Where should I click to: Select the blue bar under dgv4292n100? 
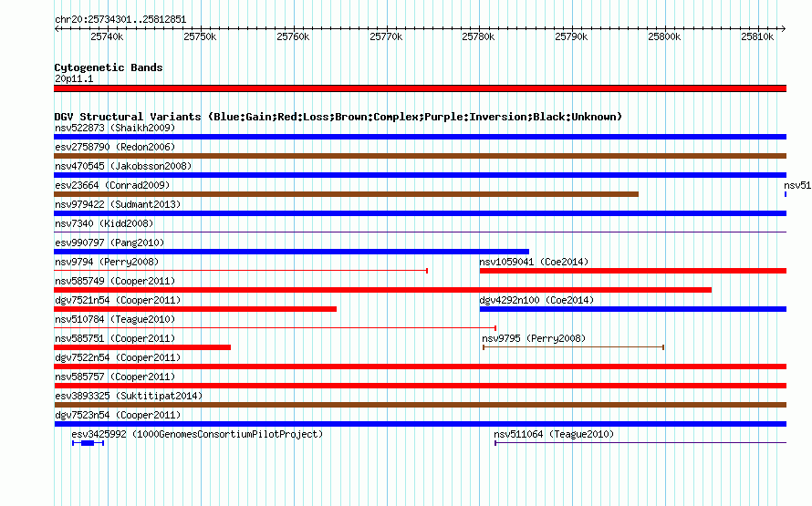(x=633, y=309)
